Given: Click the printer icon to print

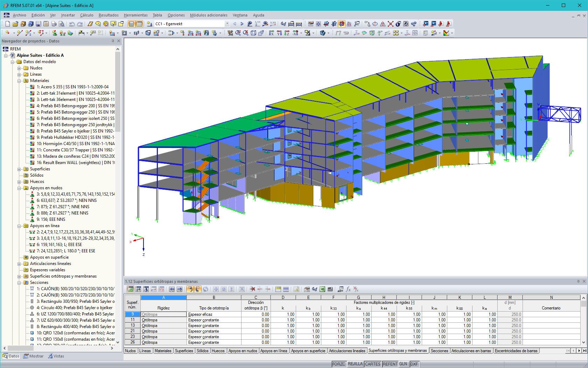Looking at the screenshot, I should pos(54,24).
